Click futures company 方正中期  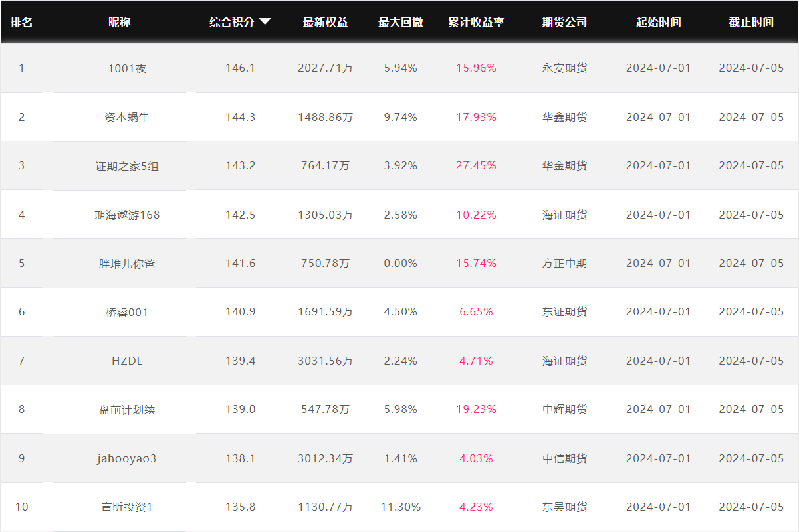click(565, 263)
